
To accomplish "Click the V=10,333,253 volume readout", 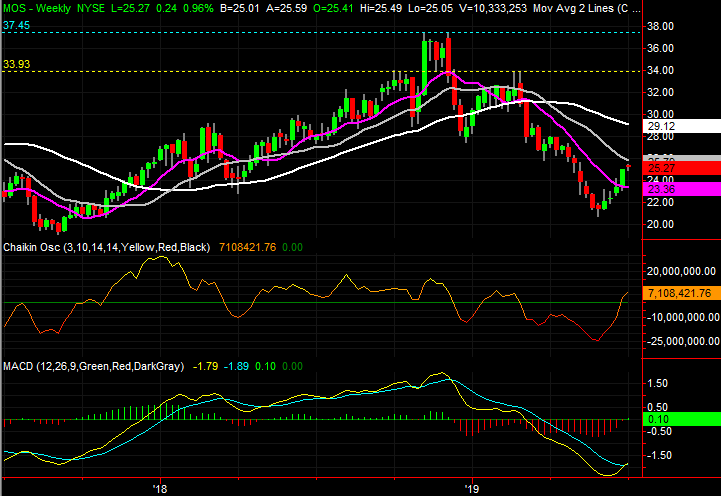I will (x=493, y=8).
